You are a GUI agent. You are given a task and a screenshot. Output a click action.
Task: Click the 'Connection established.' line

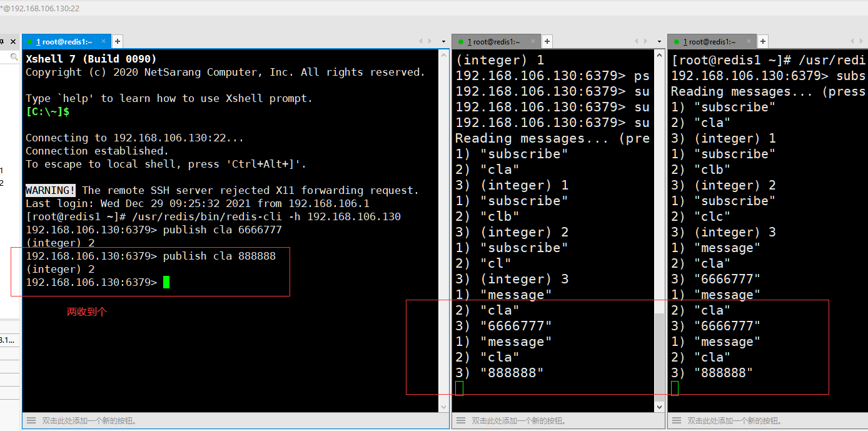click(97, 151)
